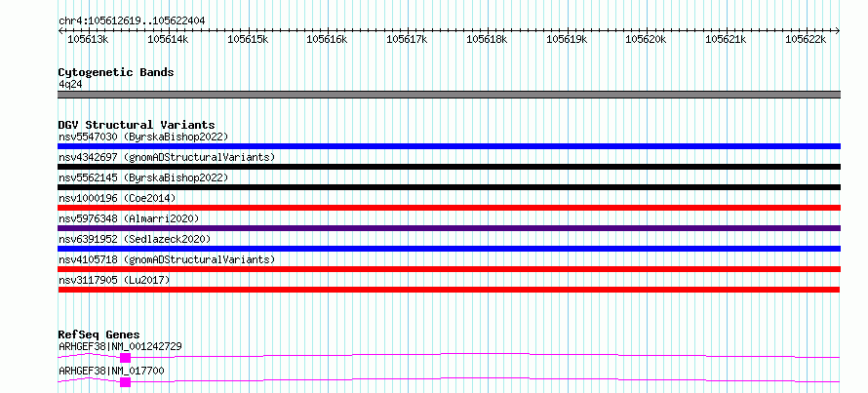
Task: Open ARHGEF38|NM_017700 transcript label
Action: tap(111, 371)
